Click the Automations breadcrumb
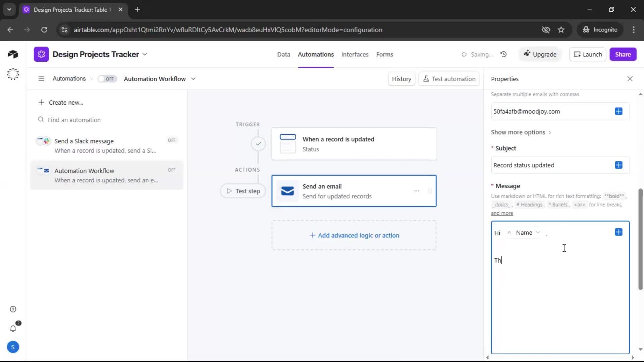Image resolution: width=644 pixels, height=362 pixels. pyautogui.click(x=69, y=78)
